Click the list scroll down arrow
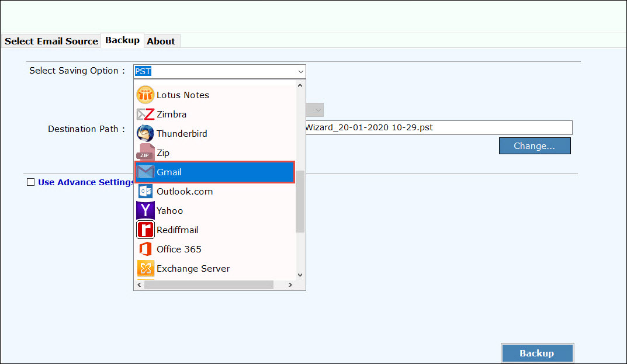 [300, 275]
